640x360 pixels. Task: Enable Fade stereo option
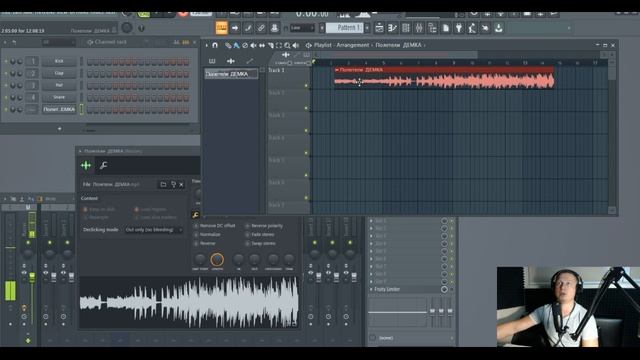(260, 235)
